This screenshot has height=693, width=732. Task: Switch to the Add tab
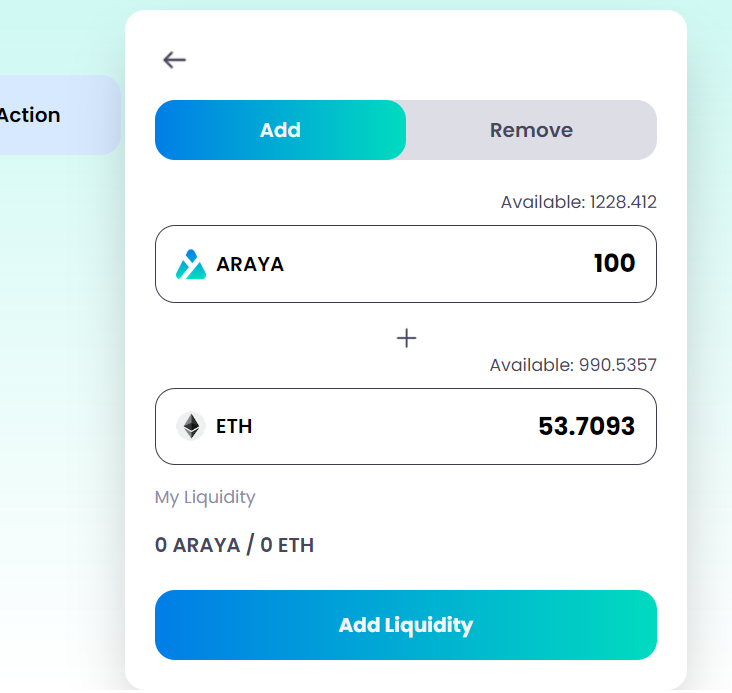280,130
